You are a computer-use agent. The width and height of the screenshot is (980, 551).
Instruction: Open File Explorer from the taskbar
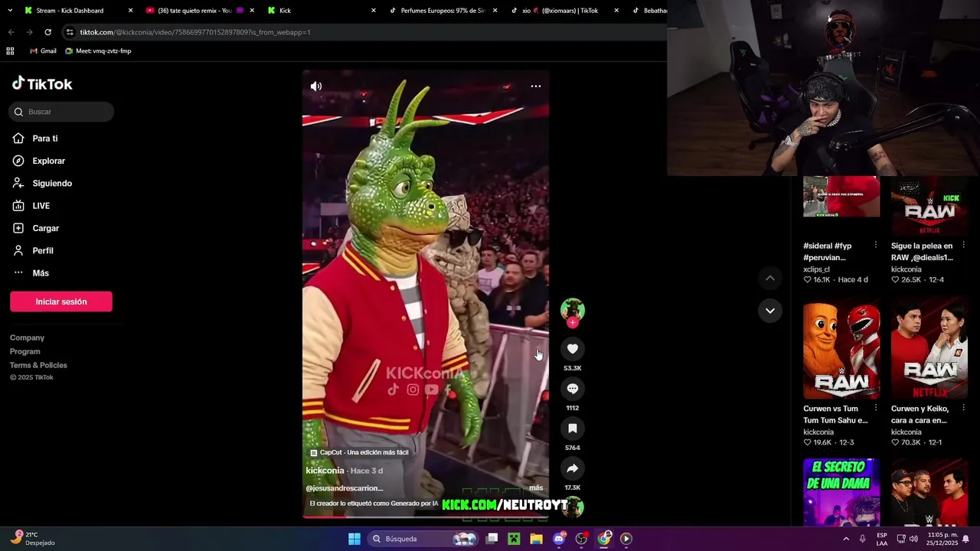pyautogui.click(x=536, y=539)
